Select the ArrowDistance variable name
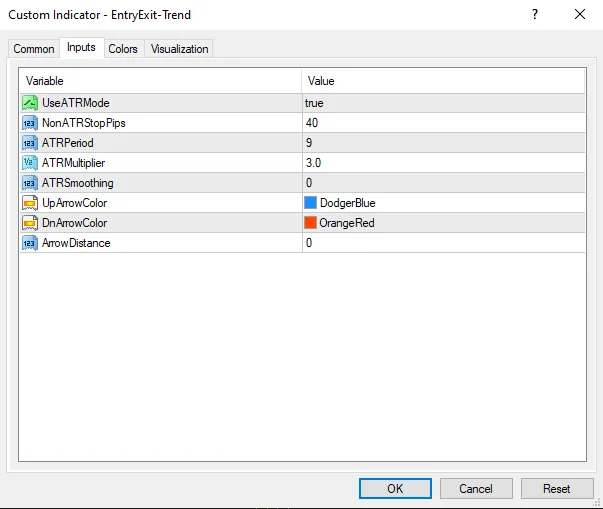 [76, 243]
